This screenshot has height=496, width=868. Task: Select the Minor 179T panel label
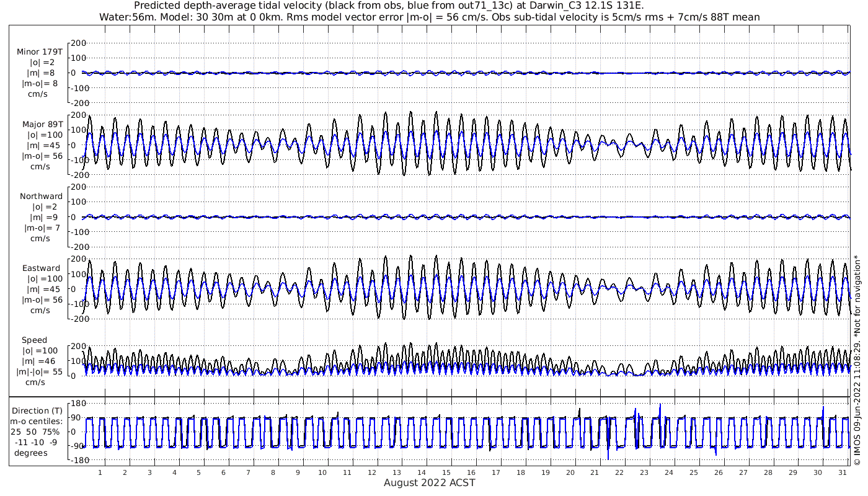[x=40, y=51]
